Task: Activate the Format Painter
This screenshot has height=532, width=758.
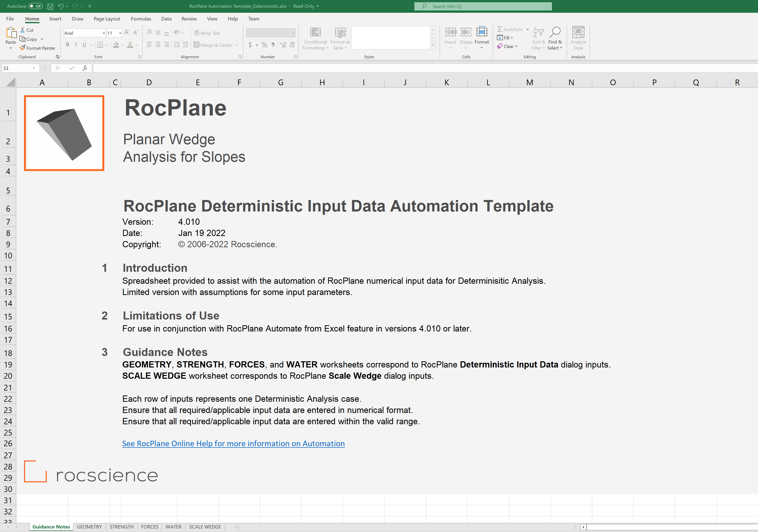Action: tap(38, 48)
